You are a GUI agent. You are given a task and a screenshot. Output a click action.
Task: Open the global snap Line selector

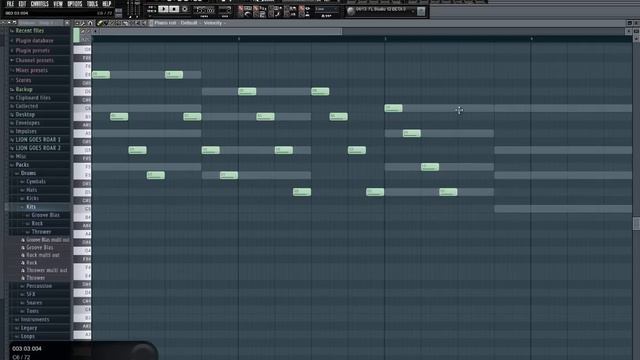coord(326,9)
